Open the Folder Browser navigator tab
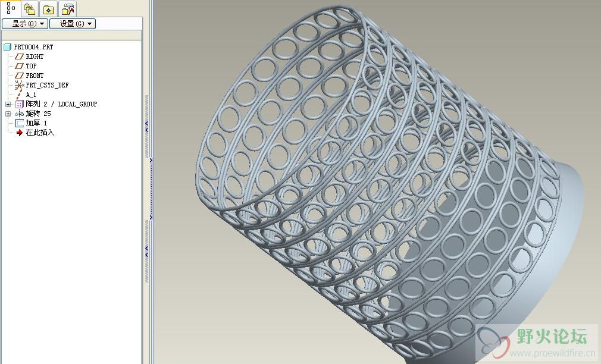The width and height of the screenshot is (601, 364). click(x=30, y=9)
